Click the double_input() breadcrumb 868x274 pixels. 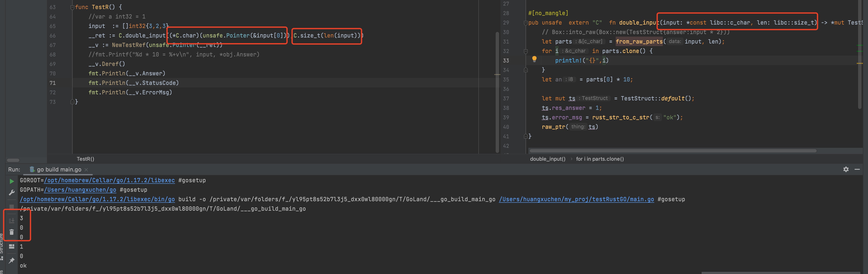[548, 159]
